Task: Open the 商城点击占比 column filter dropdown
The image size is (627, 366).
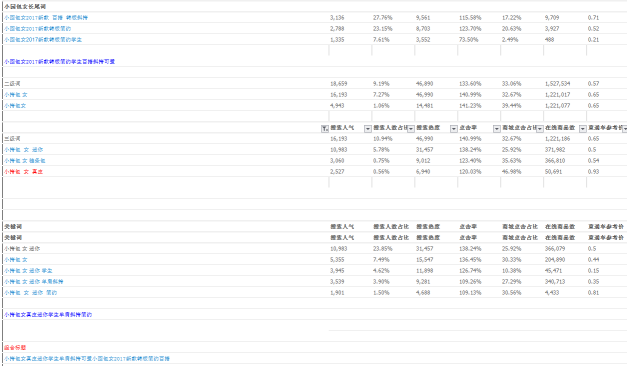Action: [539, 128]
